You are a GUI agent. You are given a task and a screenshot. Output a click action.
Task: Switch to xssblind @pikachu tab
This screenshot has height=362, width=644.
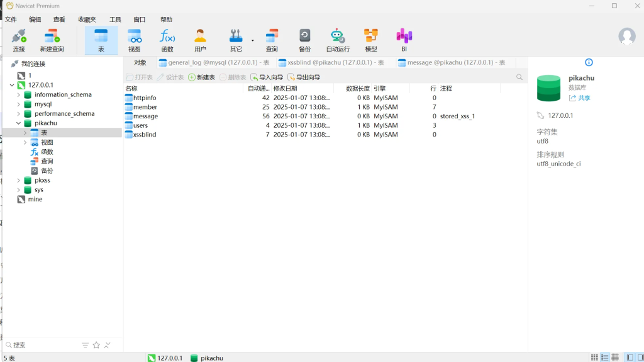pos(331,62)
